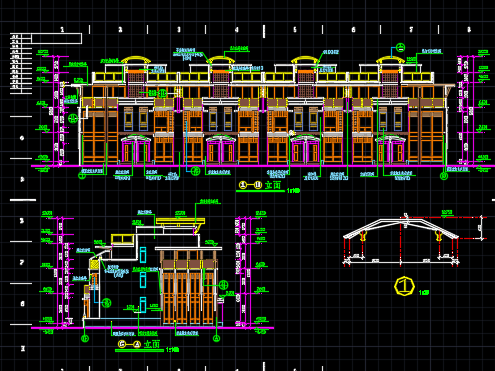Pick the green axis bubble at main elevation's right base
Screen dimensions: 495x371
pyautogui.click(x=444, y=176)
